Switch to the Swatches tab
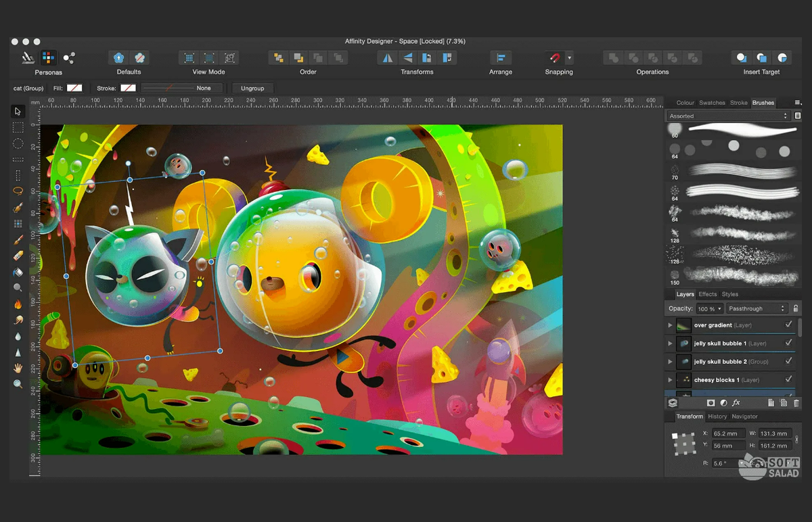The height and width of the screenshot is (522, 812). point(712,103)
